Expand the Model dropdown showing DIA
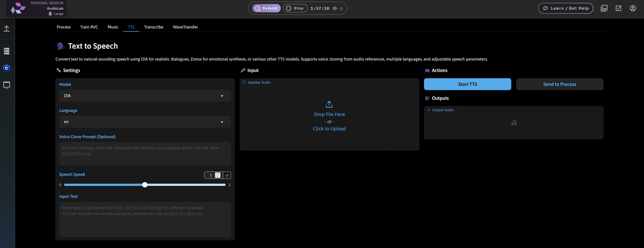644x248 pixels. coord(145,96)
